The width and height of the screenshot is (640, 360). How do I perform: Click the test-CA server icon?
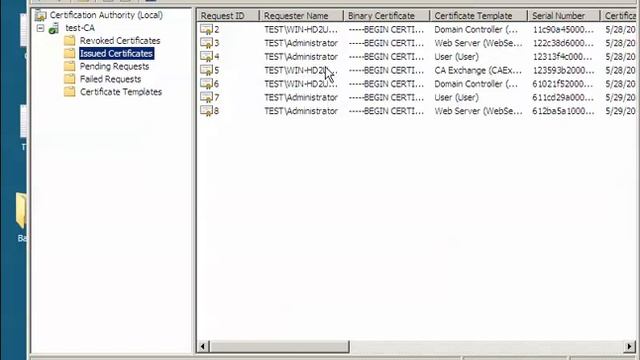54,28
